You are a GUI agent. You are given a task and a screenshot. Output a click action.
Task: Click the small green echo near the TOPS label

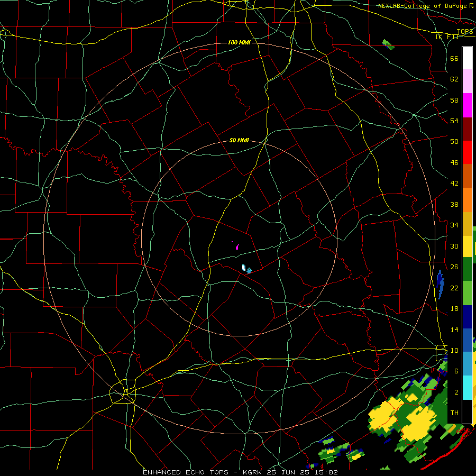pos(388,44)
